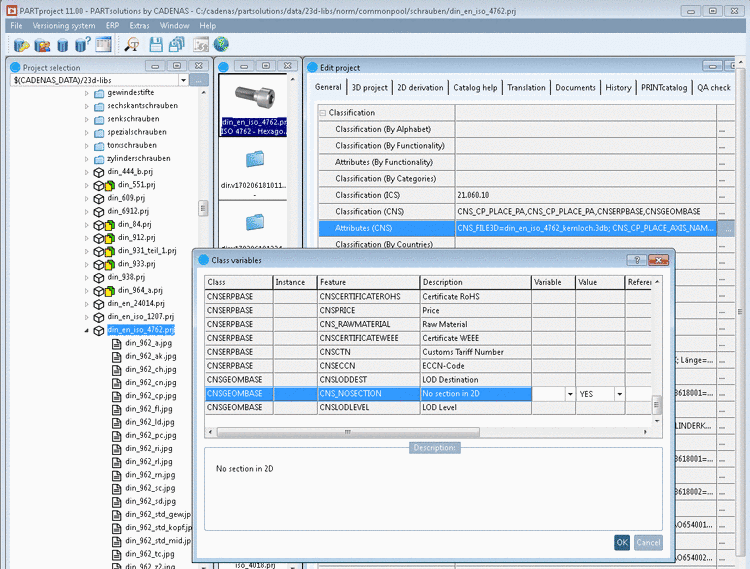
Task: Select din_912.prj in the project tree
Action: (135, 237)
